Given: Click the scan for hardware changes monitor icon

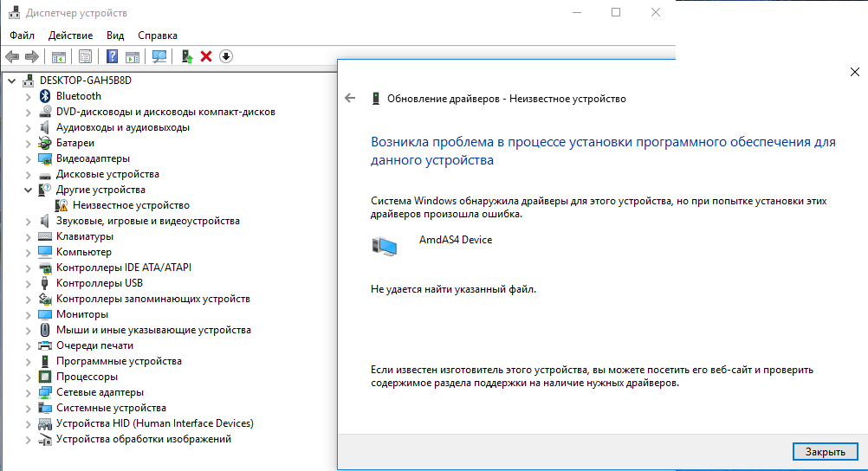Looking at the screenshot, I should (x=159, y=56).
